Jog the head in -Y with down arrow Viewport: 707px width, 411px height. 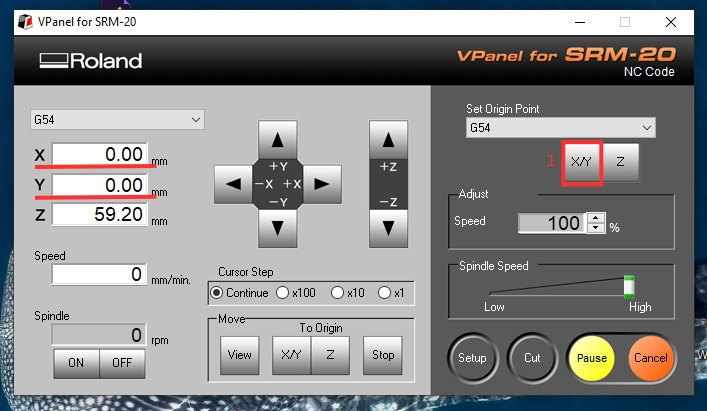pyautogui.click(x=277, y=228)
